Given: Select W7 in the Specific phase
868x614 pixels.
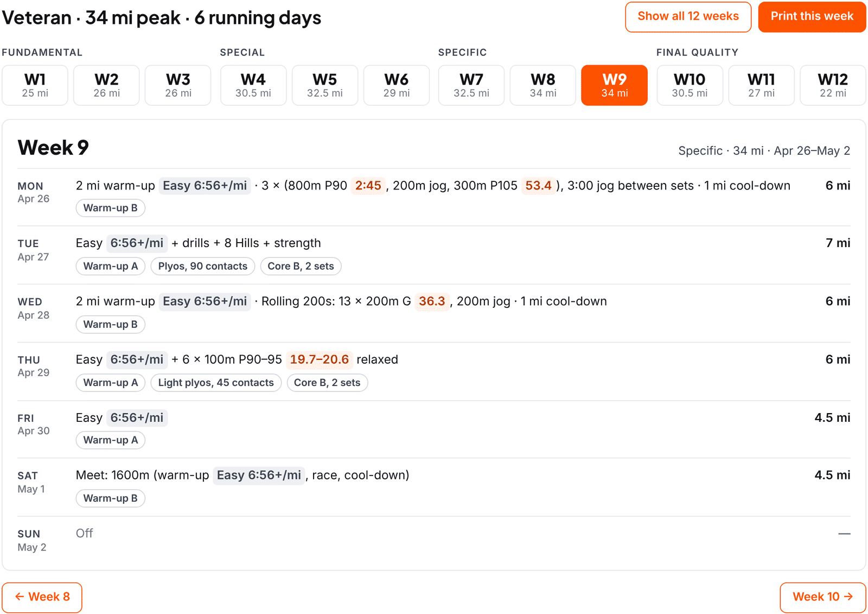Looking at the screenshot, I should click(471, 85).
